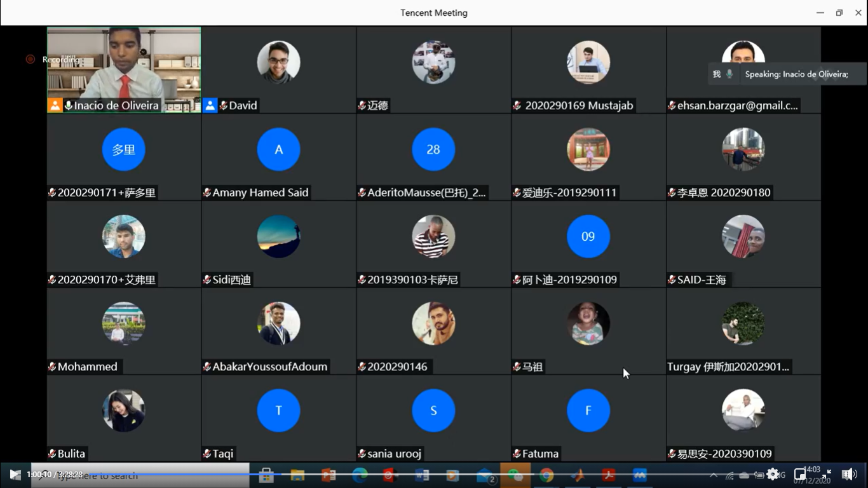The height and width of the screenshot is (488, 868).
Task: Play the recorded meeting video
Action: pos(15,475)
